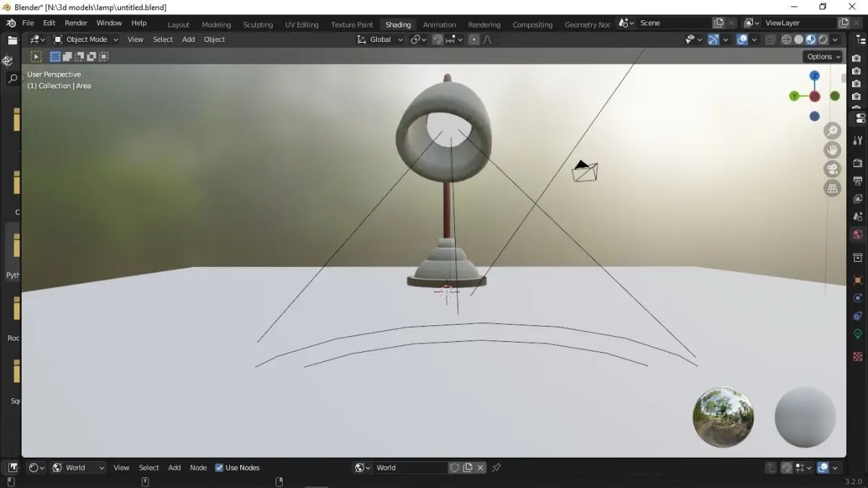Switch to solid viewport shading
The height and width of the screenshot is (488, 868).
click(799, 40)
